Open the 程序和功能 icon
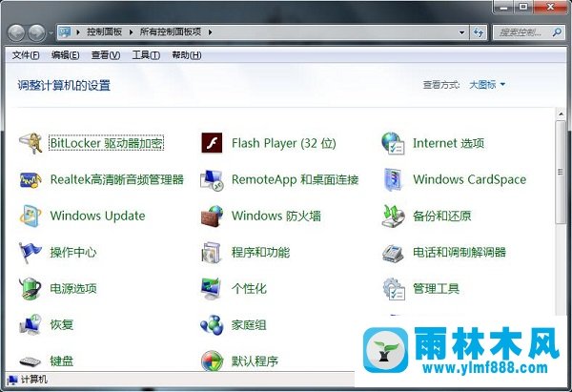This screenshot has width=572, height=392. [212, 252]
